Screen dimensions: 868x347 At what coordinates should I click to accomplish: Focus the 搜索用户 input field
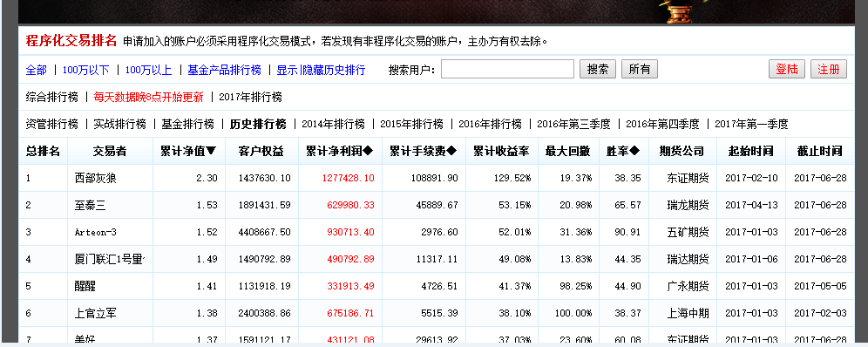pos(507,69)
